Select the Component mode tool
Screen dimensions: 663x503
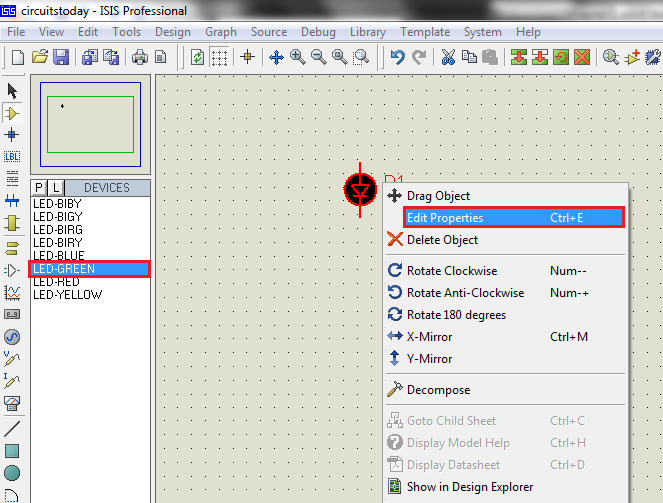(12, 113)
